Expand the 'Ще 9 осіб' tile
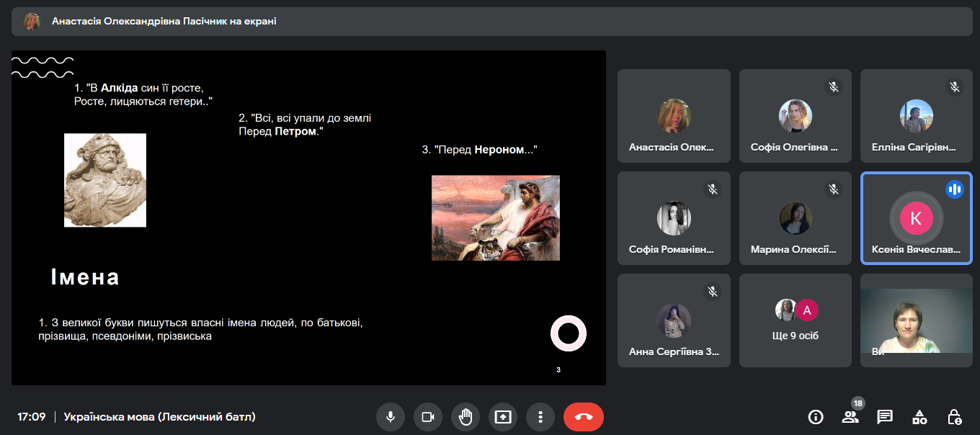The height and width of the screenshot is (435, 980). coord(796,320)
